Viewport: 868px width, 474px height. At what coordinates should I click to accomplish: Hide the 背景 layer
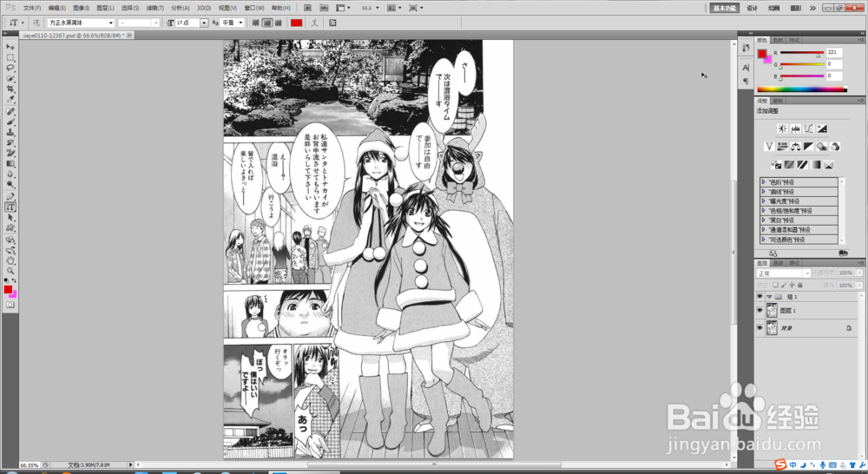[759, 328]
